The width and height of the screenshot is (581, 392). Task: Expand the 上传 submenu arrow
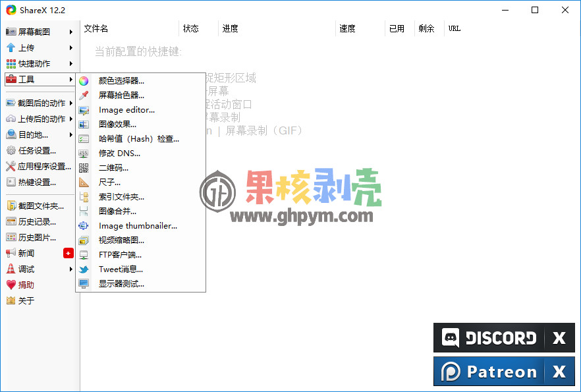70,48
